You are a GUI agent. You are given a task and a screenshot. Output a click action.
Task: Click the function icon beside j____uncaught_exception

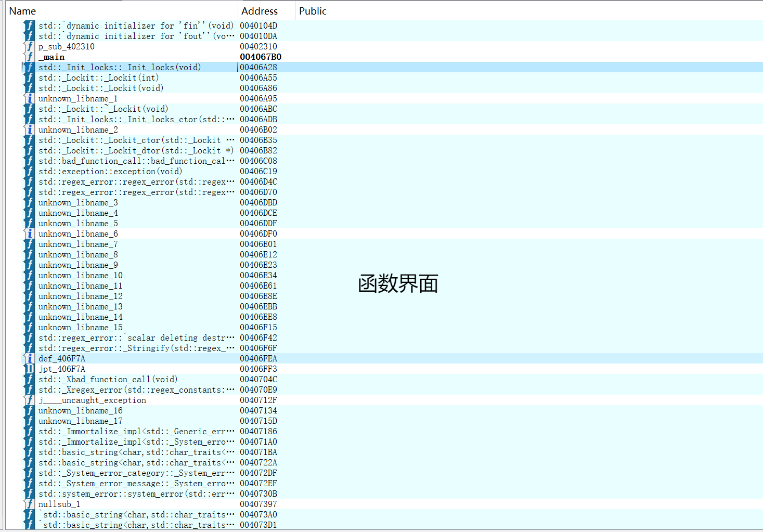[29, 400]
